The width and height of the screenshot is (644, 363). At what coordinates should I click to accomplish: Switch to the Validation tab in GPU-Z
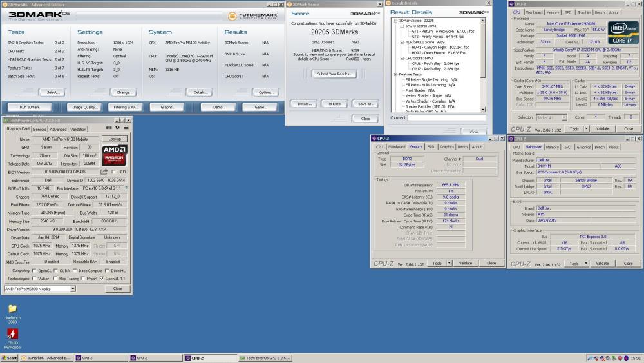[x=78, y=129]
